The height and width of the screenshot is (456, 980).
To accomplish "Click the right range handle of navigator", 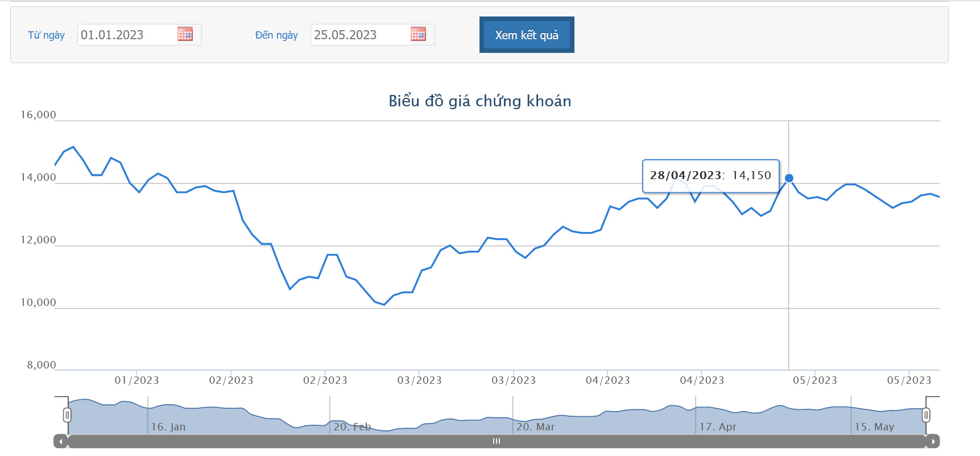I will (x=926, y=415).
